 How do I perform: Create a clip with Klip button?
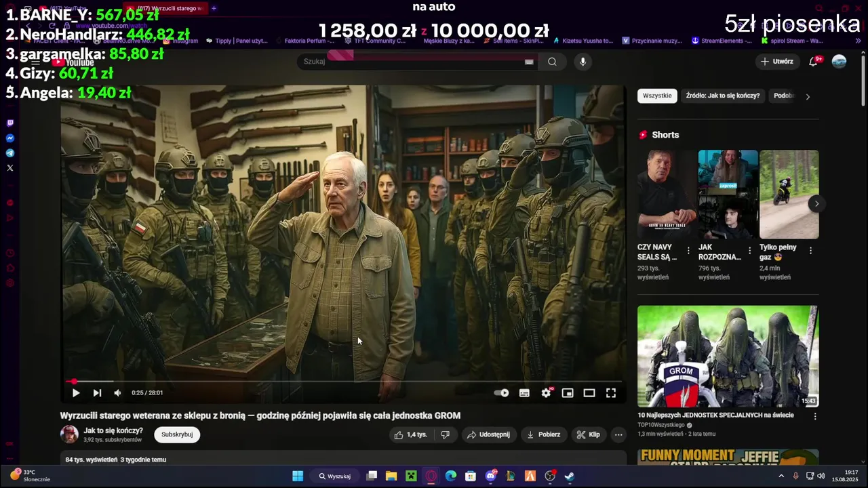point(589,434)
